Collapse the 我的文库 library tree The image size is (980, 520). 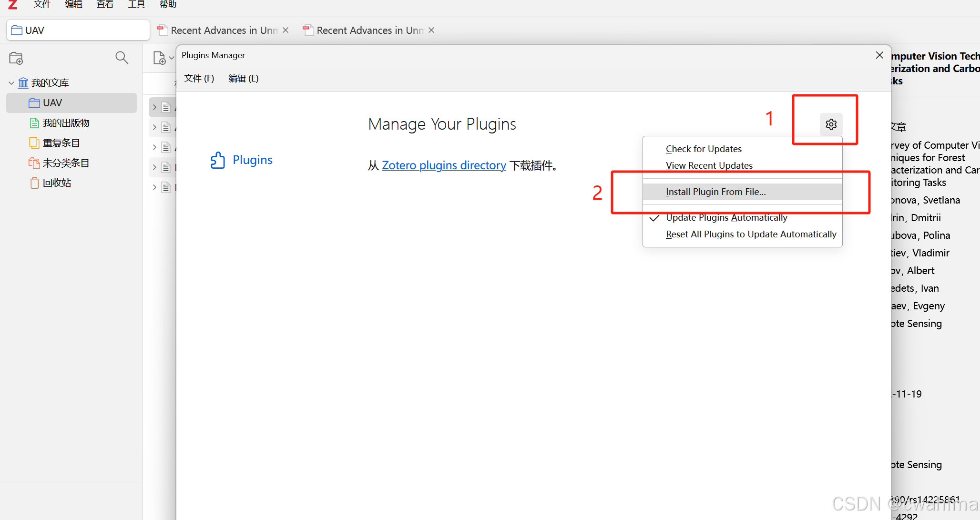(11, 83)
